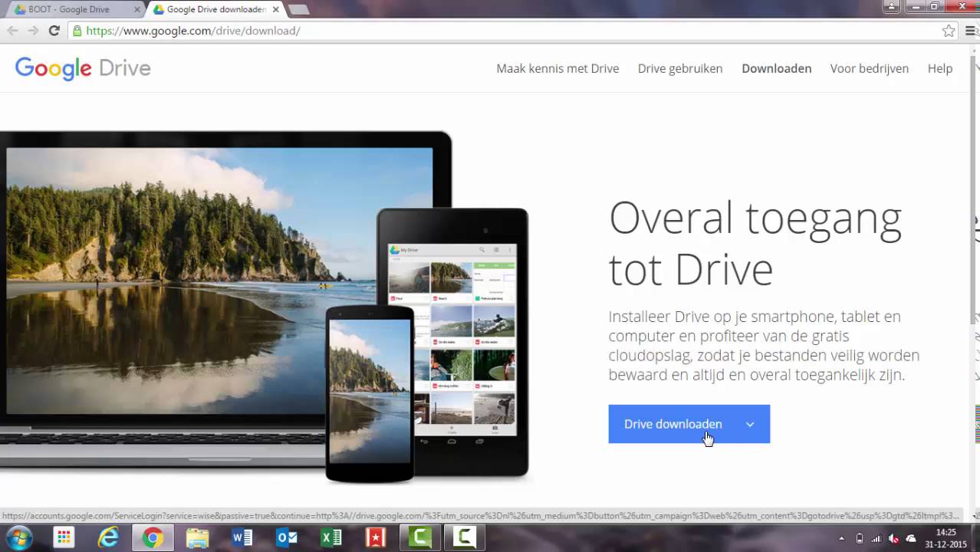Open the Windows Start button
The image size is (980, 552).
19,537
